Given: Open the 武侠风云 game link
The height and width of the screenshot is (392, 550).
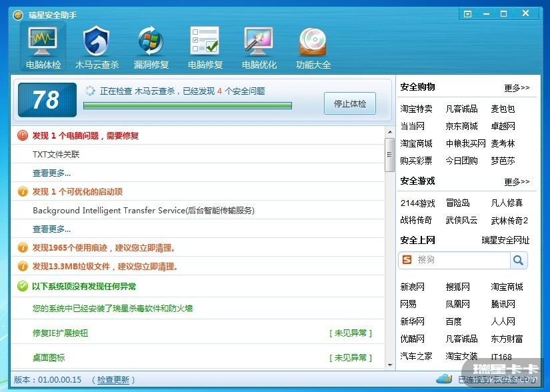Looking at the screenshot, I should click(x=461, y=220).
